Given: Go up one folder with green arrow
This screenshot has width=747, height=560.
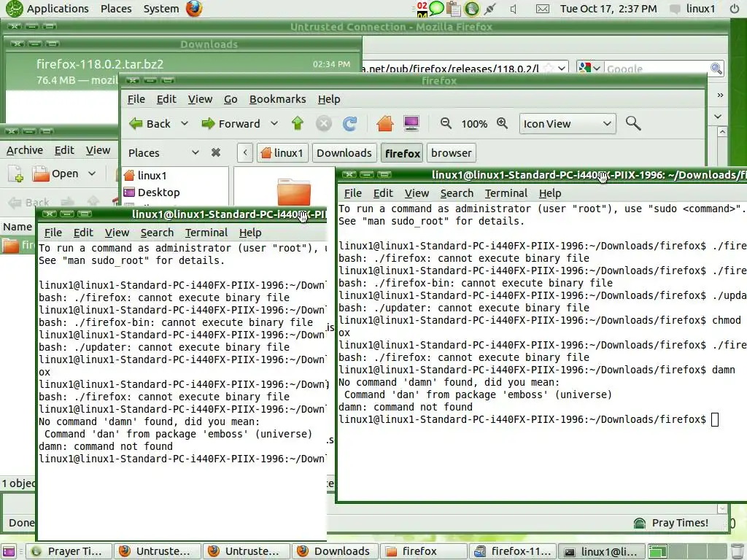Looking at the screenshot, I should click(x=298, y=124).
